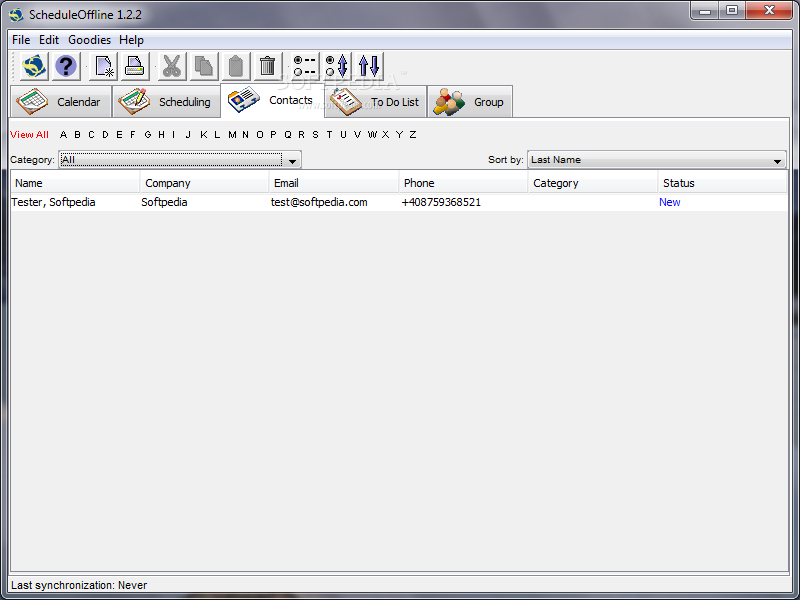Click the options list icon with radio bullets
800x600 pixels.
[305, 66]
